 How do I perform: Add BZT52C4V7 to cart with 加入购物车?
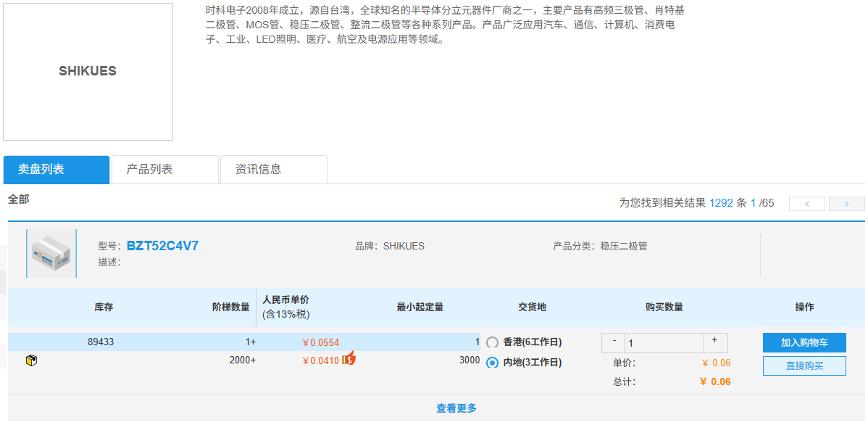804,342
